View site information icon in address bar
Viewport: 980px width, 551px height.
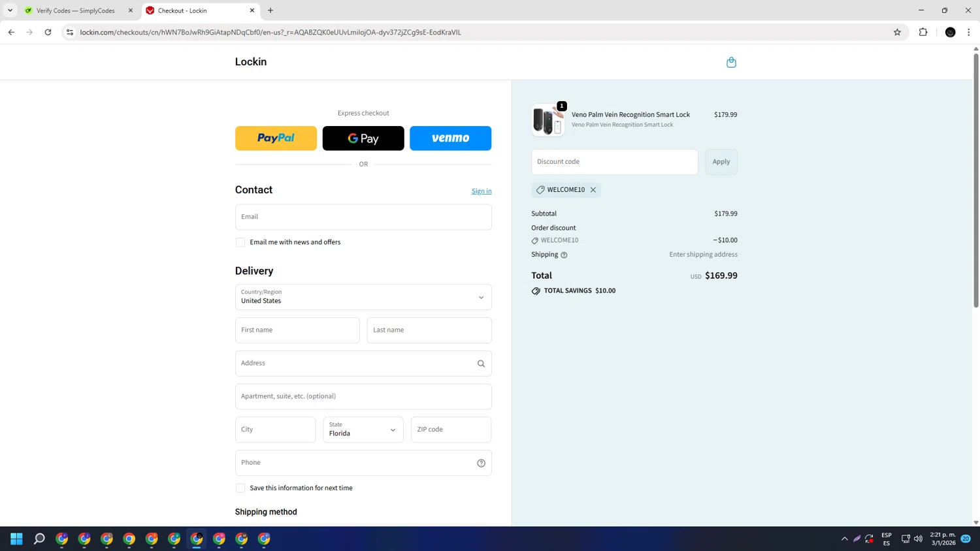[x=70, y=32]
